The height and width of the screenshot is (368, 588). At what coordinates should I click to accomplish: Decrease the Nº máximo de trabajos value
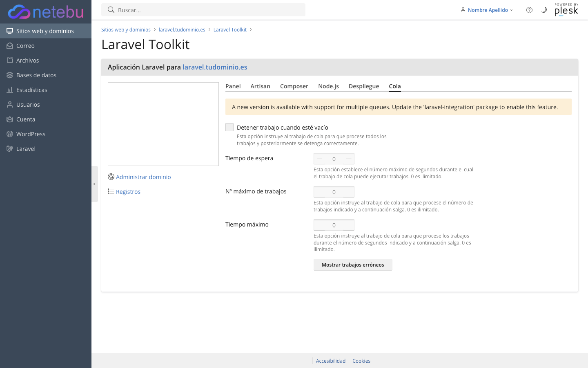tap(320, 192)
